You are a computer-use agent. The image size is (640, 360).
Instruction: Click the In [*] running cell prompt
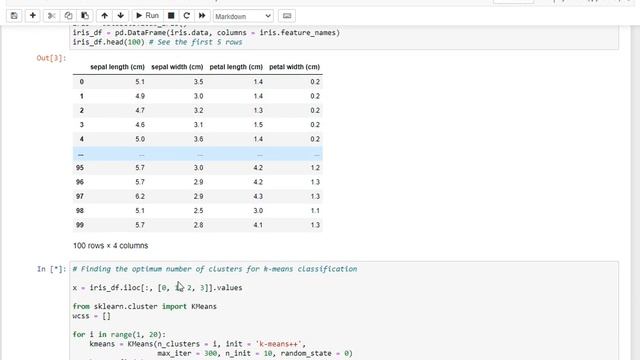coord(51,269)
